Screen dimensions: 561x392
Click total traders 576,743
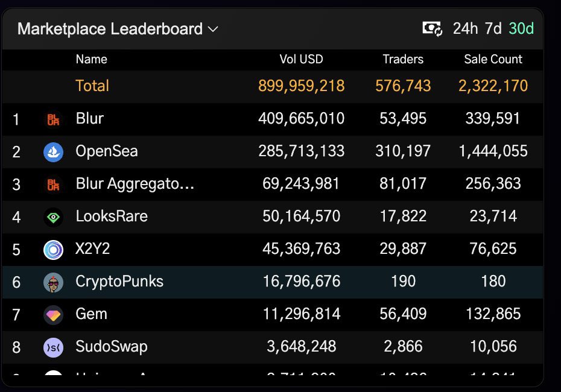[403, 86]
